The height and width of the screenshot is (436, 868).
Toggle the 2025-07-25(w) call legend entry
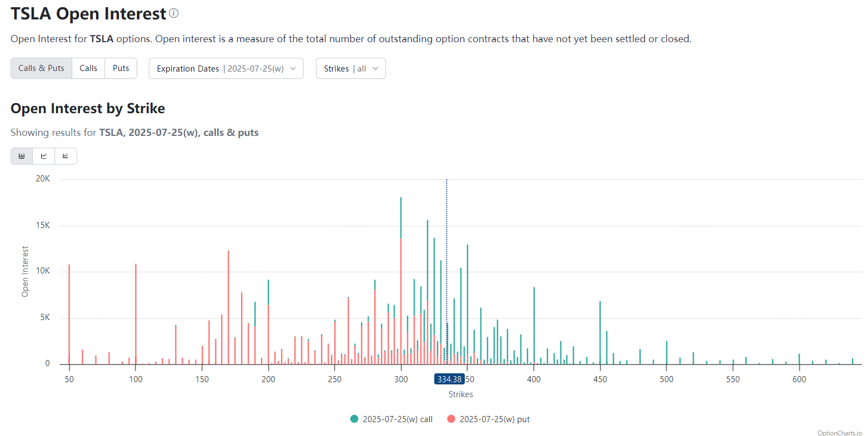392,419
